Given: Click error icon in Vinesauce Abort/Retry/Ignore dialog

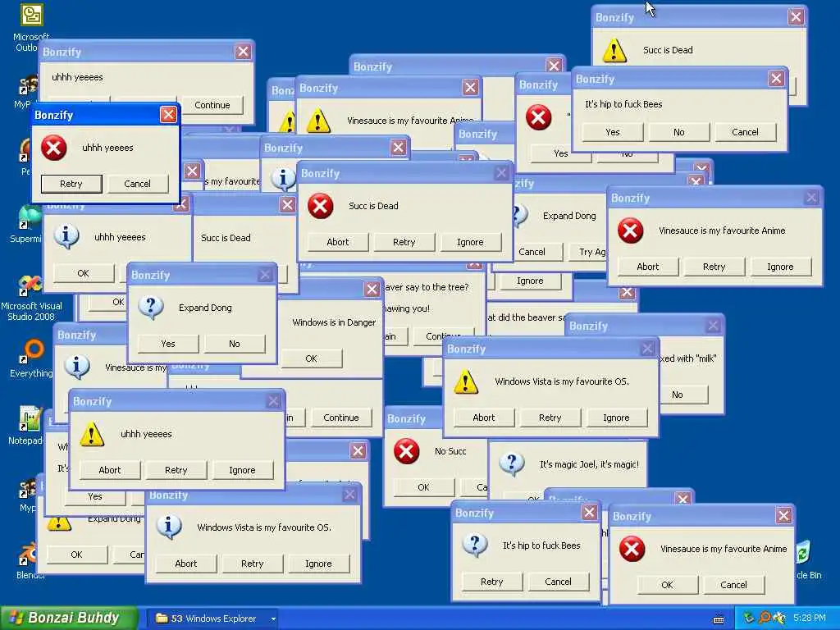Looking at the screenshot, I should tap(631, 231).
